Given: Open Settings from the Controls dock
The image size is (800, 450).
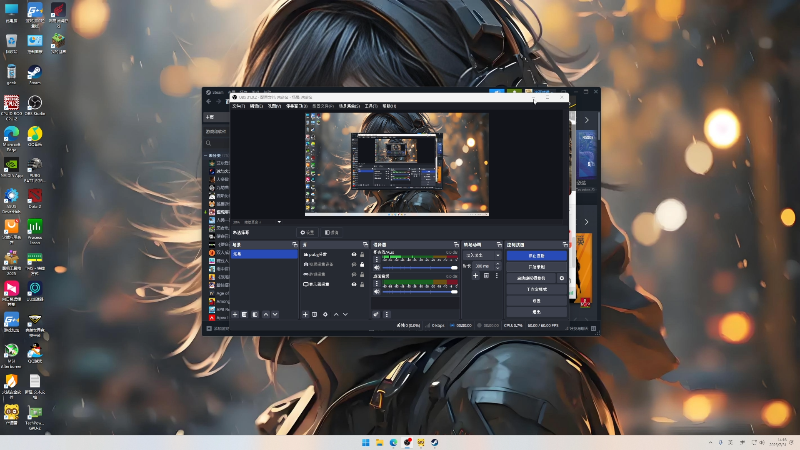Looking at the screenshot, I should [536, 301].
